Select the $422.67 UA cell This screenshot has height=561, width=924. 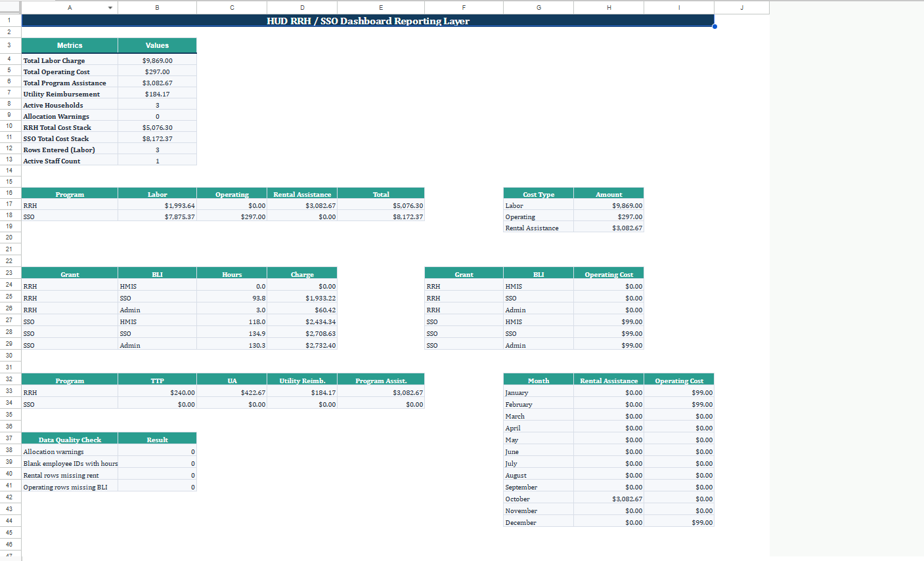[x=232, y=392]
